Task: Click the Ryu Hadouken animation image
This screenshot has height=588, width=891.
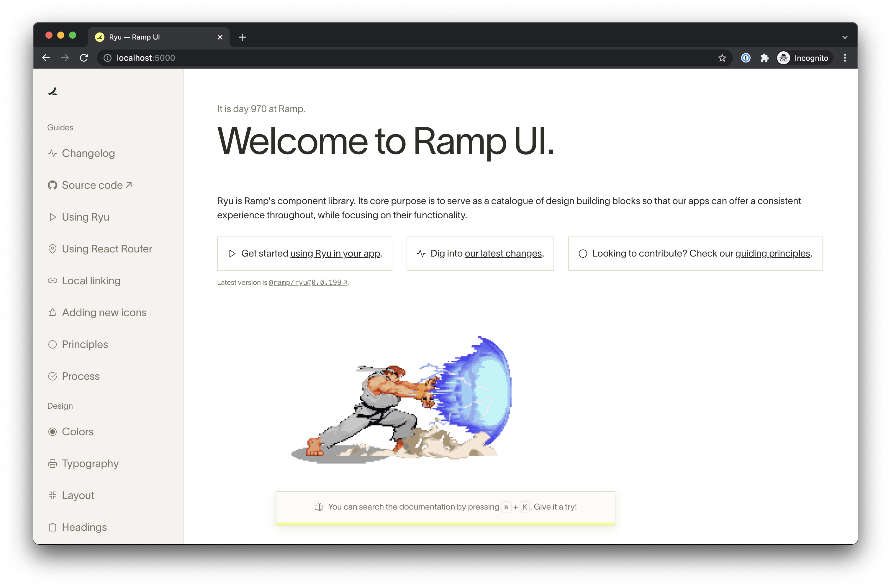Action: pos(402,399)
